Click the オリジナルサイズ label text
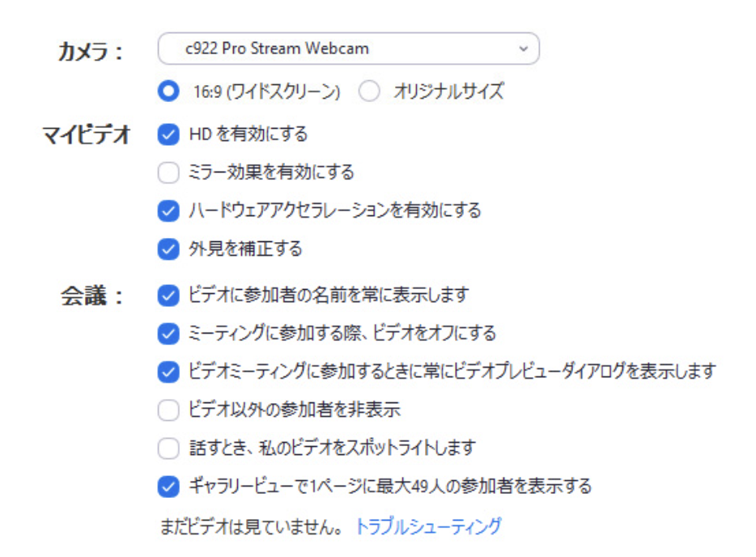The height and width of the screenshot is (557, 756). coord(448,91)
